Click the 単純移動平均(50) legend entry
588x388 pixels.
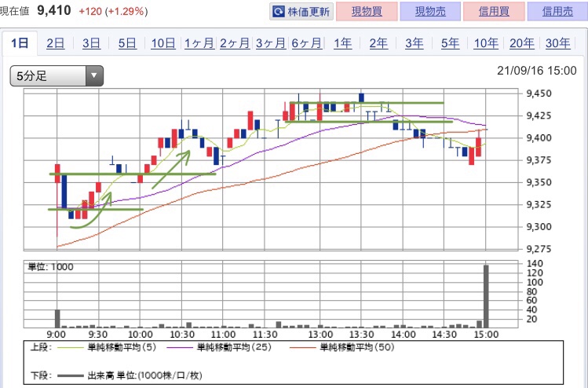342,347
